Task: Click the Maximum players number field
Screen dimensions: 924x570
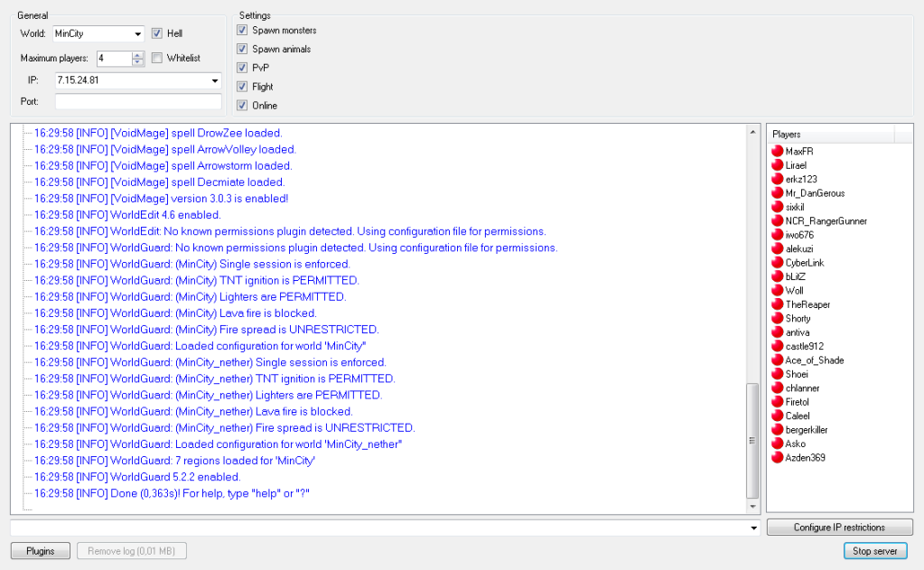Action: (x=115, y=59)
